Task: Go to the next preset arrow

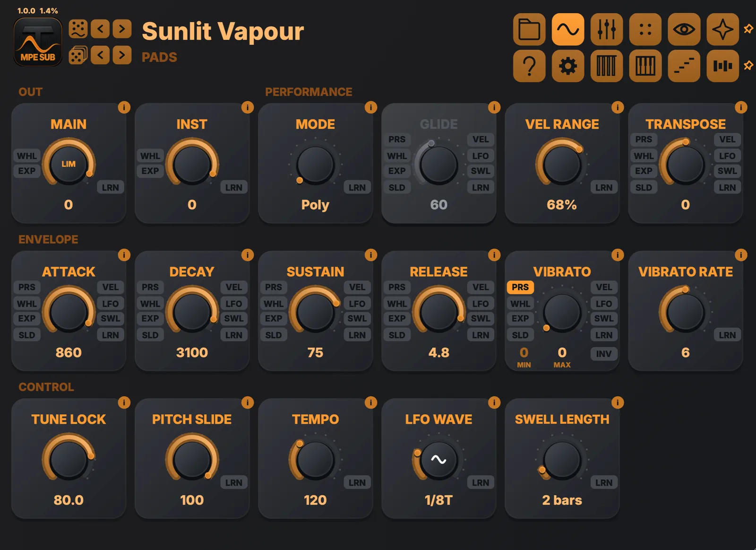Action: [x=122, y=29]
